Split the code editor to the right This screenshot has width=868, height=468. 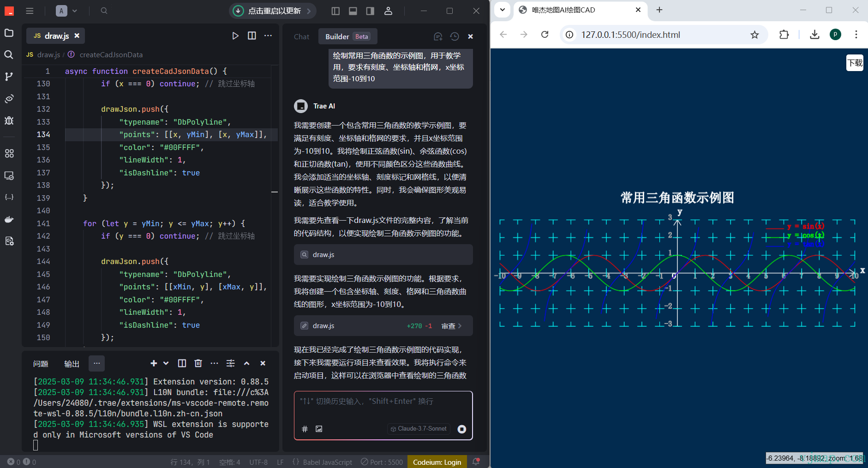(x=252, y=36)
